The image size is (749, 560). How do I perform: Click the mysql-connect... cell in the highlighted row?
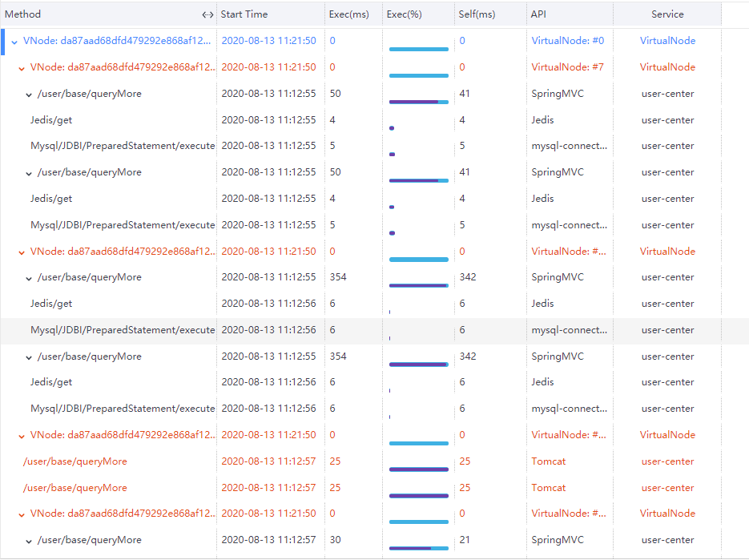(570, 330)
